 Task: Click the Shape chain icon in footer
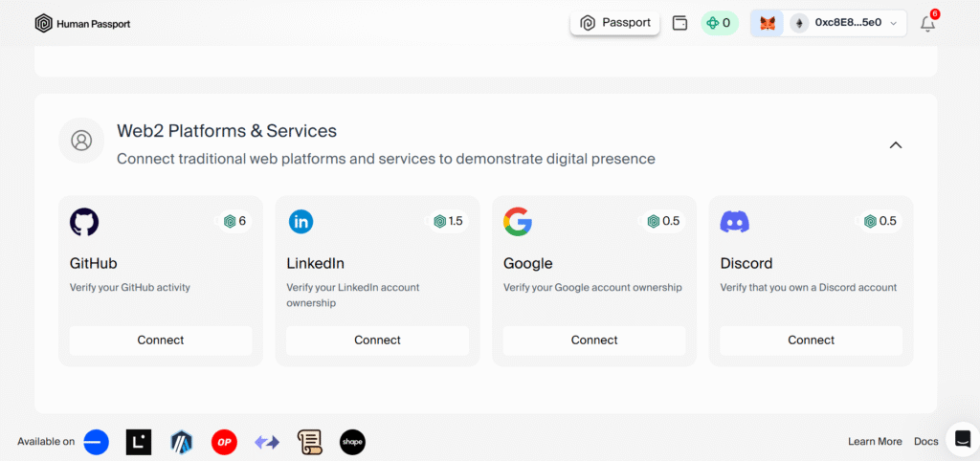pyautogui.click(x=352, y=442)
